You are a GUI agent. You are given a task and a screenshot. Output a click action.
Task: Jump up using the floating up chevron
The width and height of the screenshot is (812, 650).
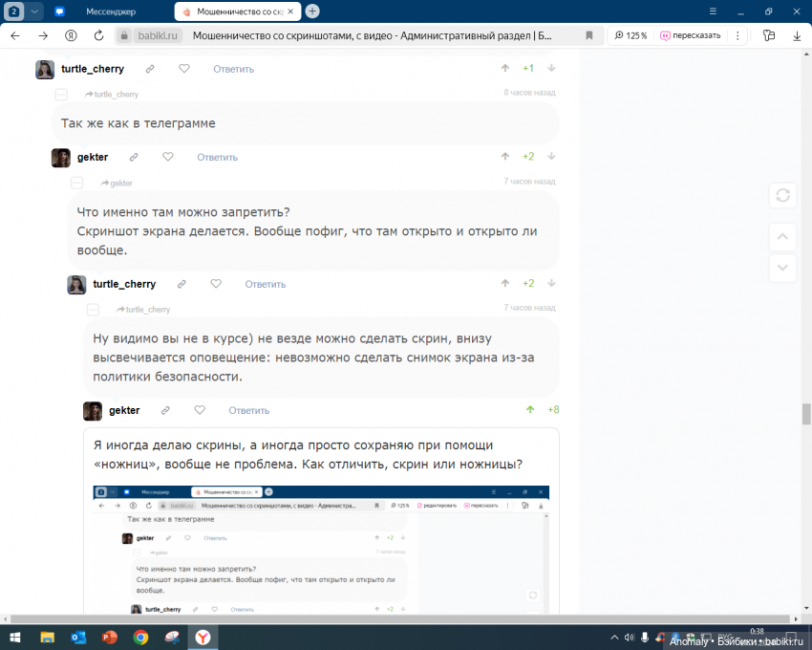pos(782,236)
